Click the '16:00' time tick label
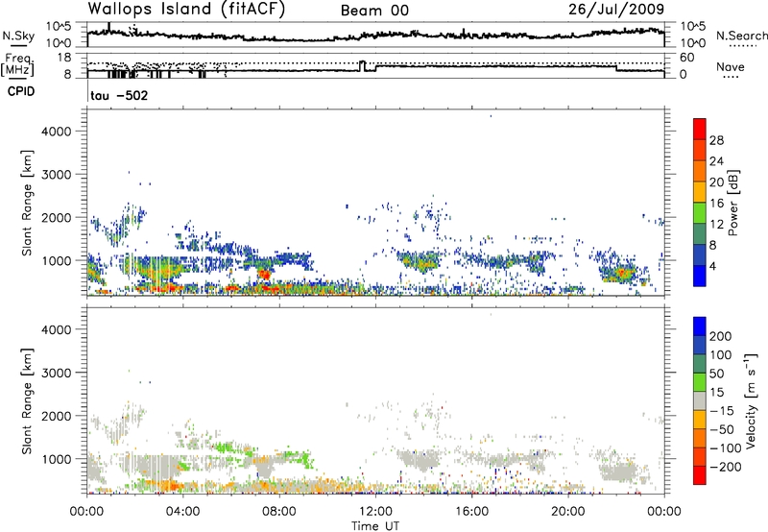Viewport: 768px width, 532px height. [471, 512]
